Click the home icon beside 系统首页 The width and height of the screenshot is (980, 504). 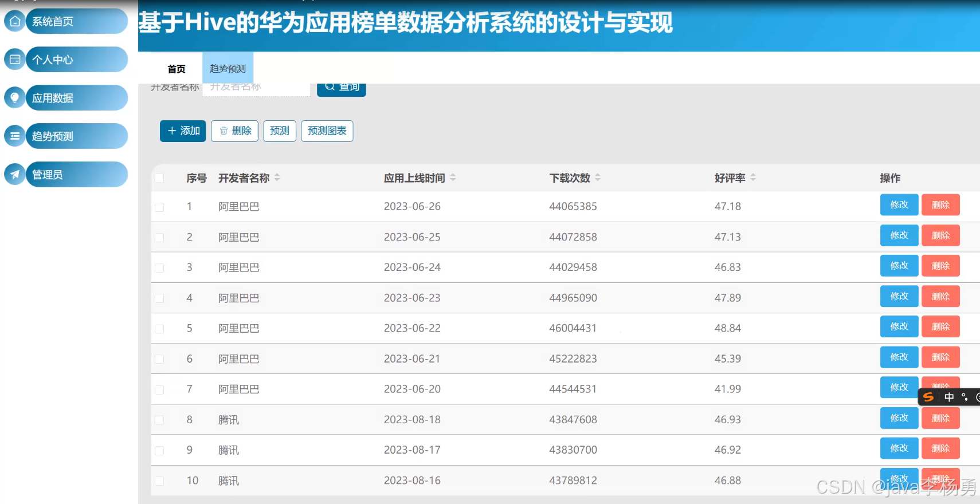pyautogui.click(x=15, y=21)
